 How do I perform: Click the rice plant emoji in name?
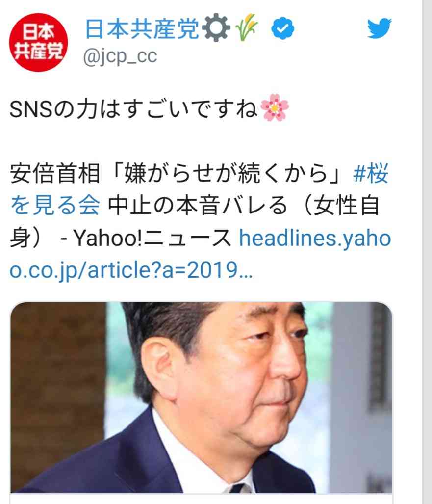click(x=247, y=27)
